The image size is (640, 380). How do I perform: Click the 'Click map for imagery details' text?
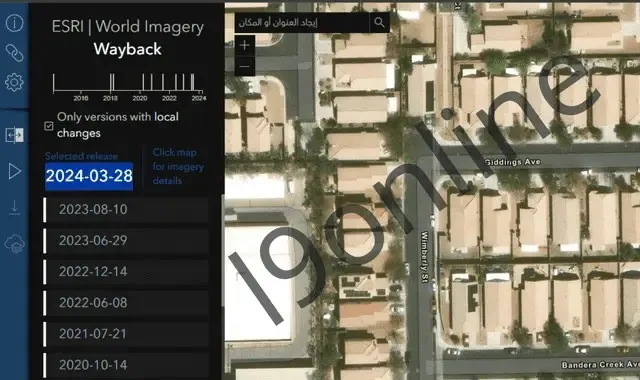point(178,166)
